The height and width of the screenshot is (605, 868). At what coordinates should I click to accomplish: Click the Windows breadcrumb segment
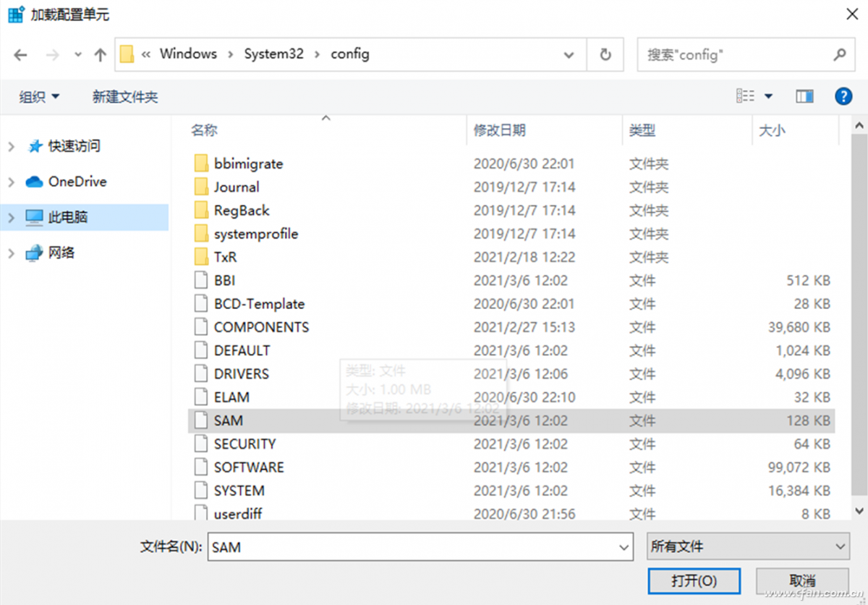point(188,54)
